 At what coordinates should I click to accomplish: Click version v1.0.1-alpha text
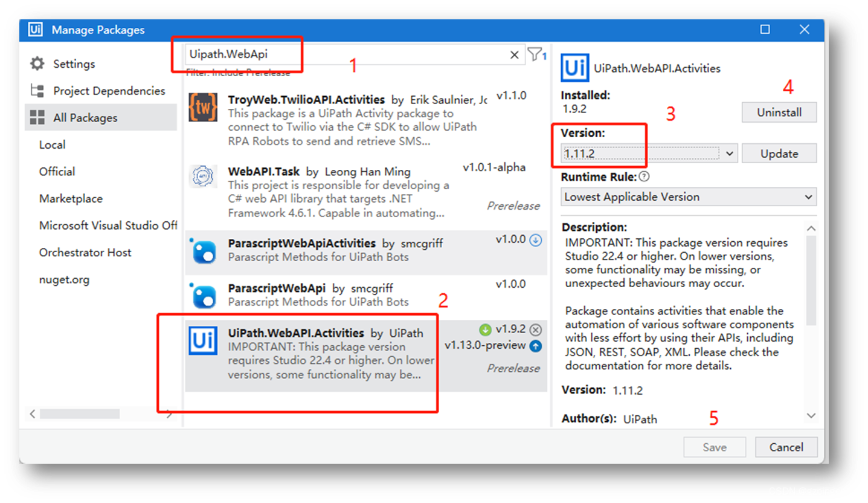pyautogui.click(x=494, y=167)
